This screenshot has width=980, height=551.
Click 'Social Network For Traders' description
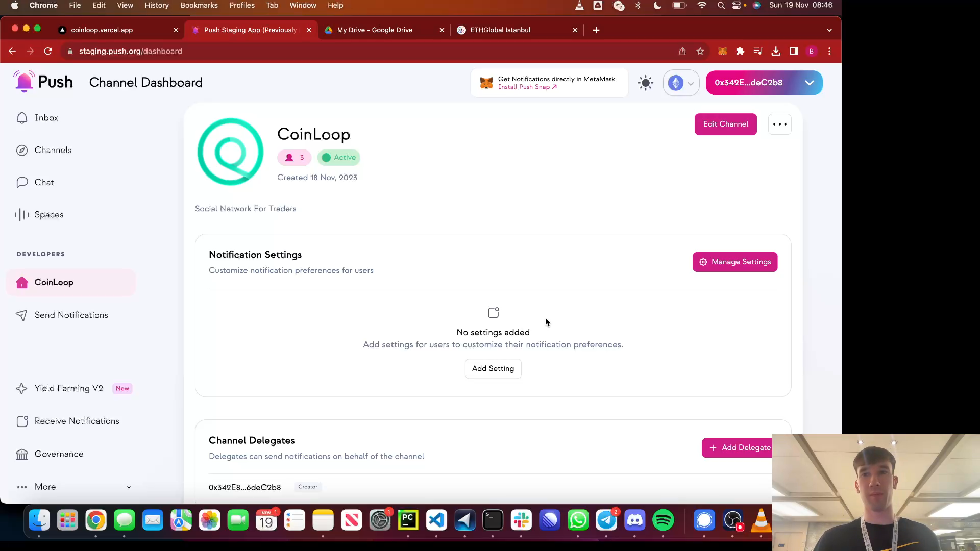coord(246,209)
